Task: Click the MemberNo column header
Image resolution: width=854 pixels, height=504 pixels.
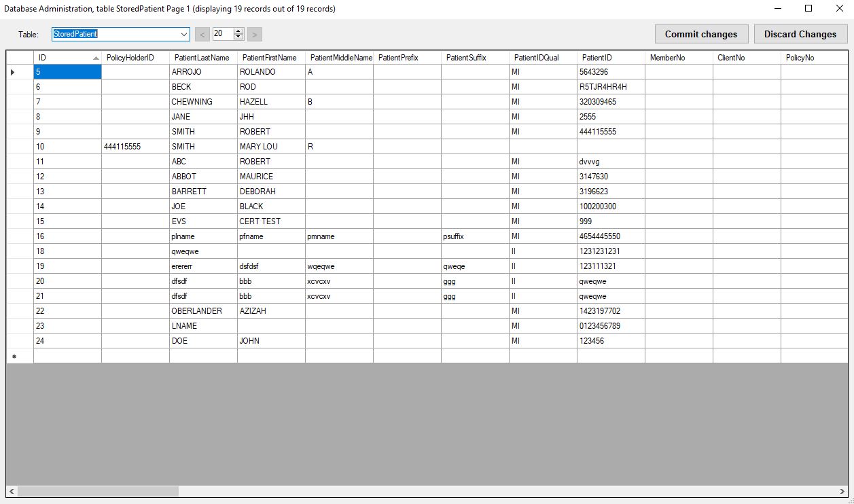Action: point(679,58)
